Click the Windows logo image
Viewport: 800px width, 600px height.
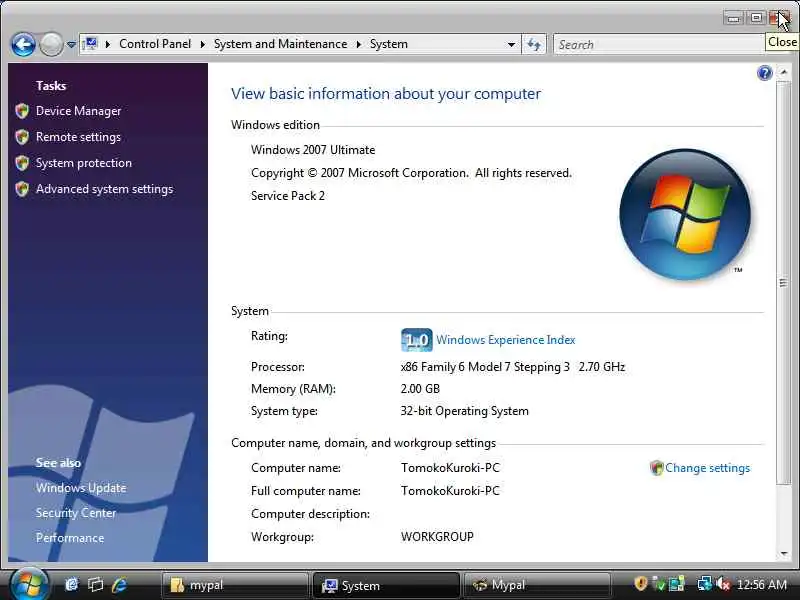coord(685,214)
